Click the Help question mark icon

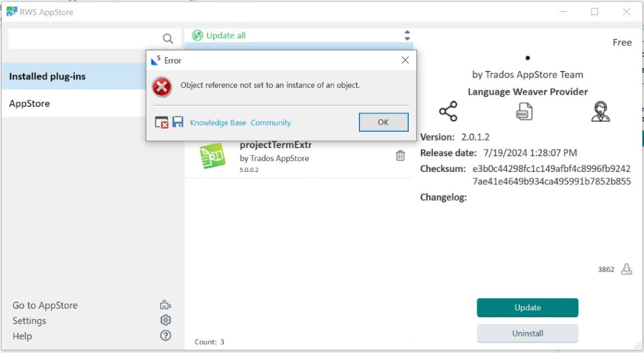164,335
